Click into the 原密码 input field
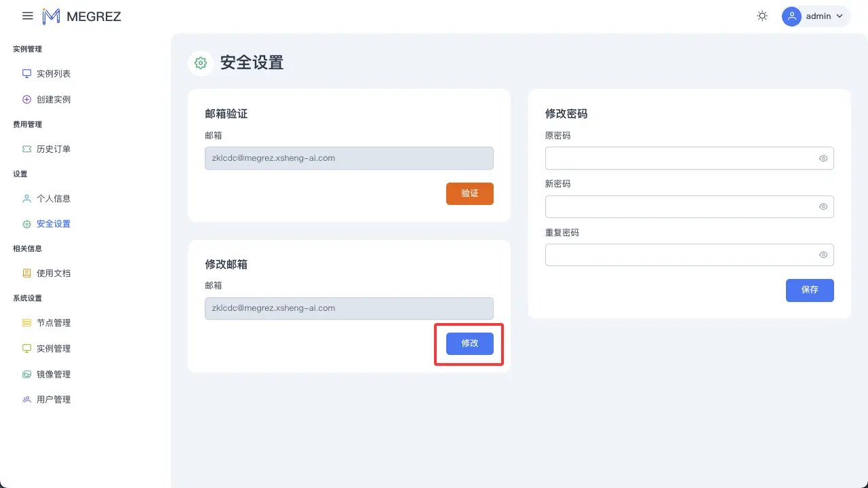 pyautogui.click(x=678, y=158)
